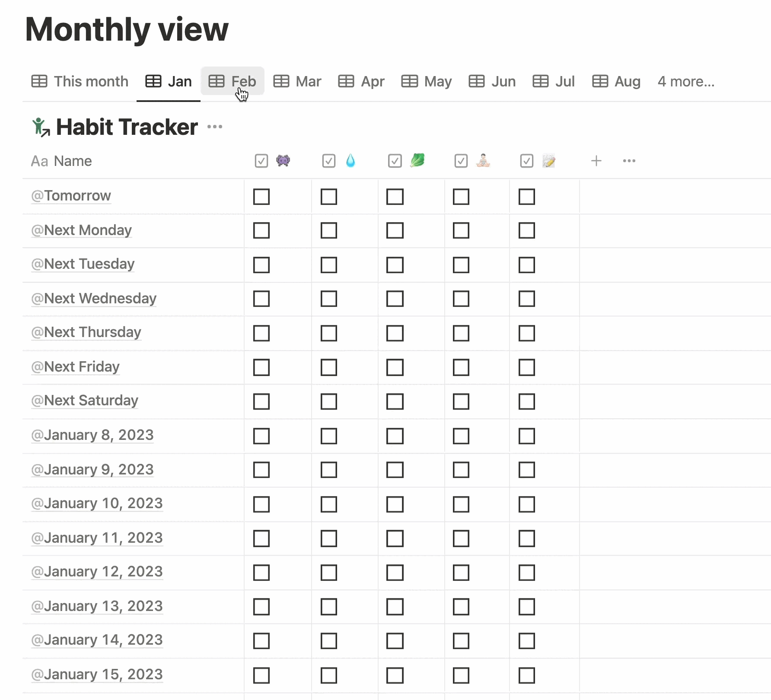Expand the 4 more views list
This screenshot has width=771, height=700.
point(686,81)
